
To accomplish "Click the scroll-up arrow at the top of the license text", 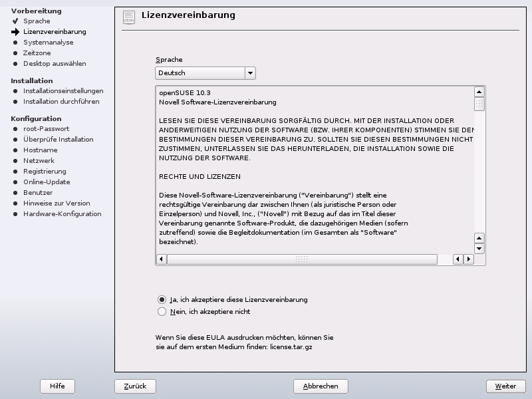I will [479, 92].
